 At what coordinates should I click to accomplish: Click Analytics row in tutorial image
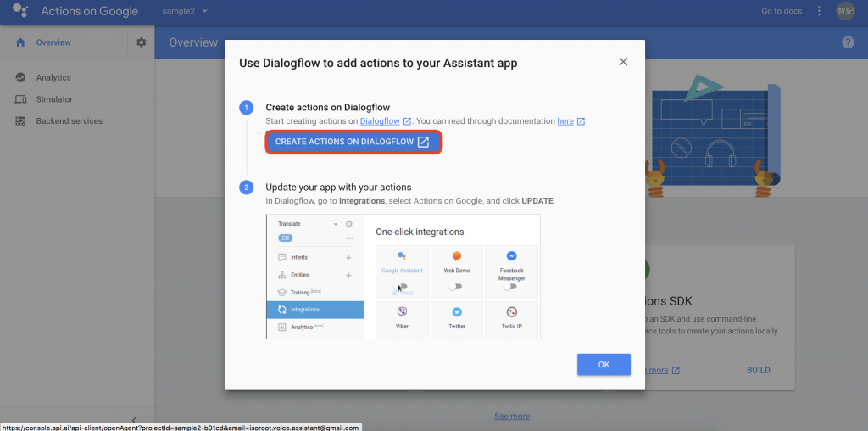pyautogui.click(x=315, y=327)
